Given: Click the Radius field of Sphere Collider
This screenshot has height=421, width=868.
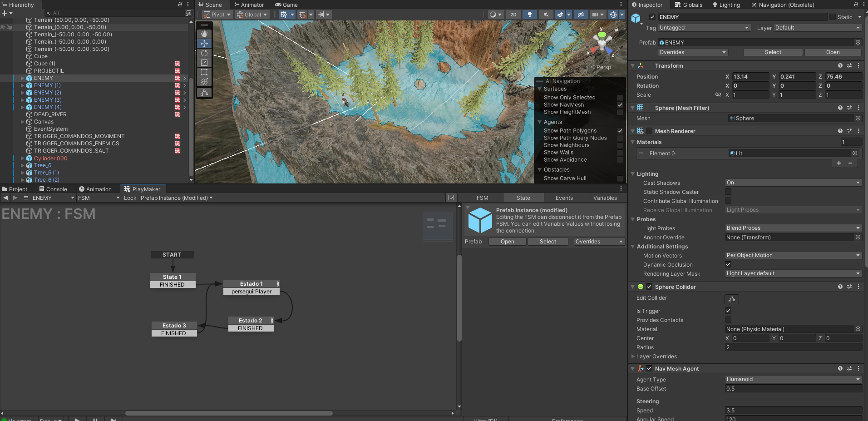Looking at the screenshot, I should (793, 347).
